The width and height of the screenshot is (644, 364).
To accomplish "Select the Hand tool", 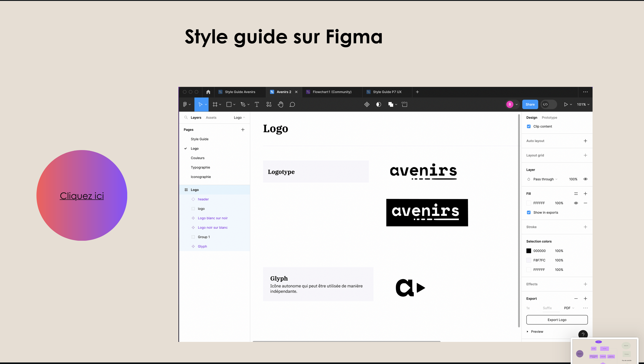I will tap(280, 105).
